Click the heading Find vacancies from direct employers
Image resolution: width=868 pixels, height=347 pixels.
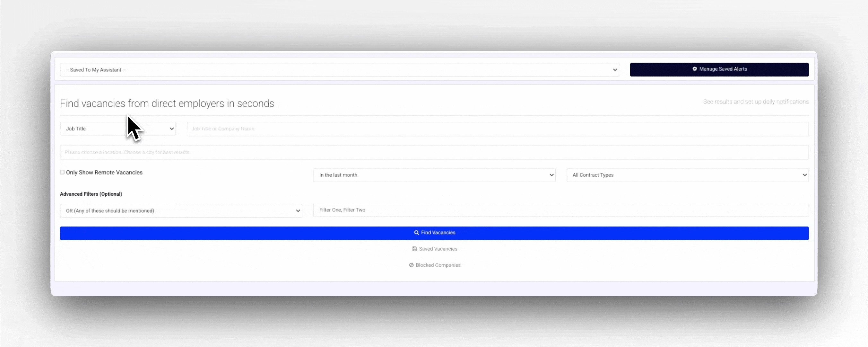click(167, 103)
